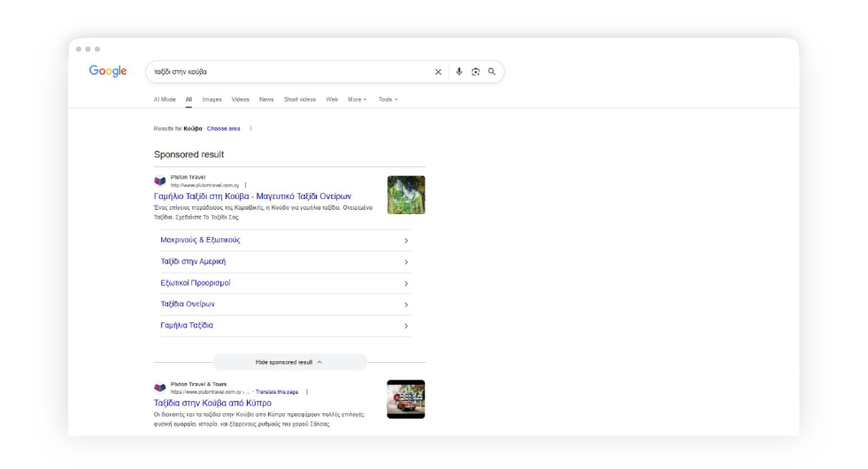Start voice search with microphone icon
The height and width of the screenshot is (469, 868).
458,72
